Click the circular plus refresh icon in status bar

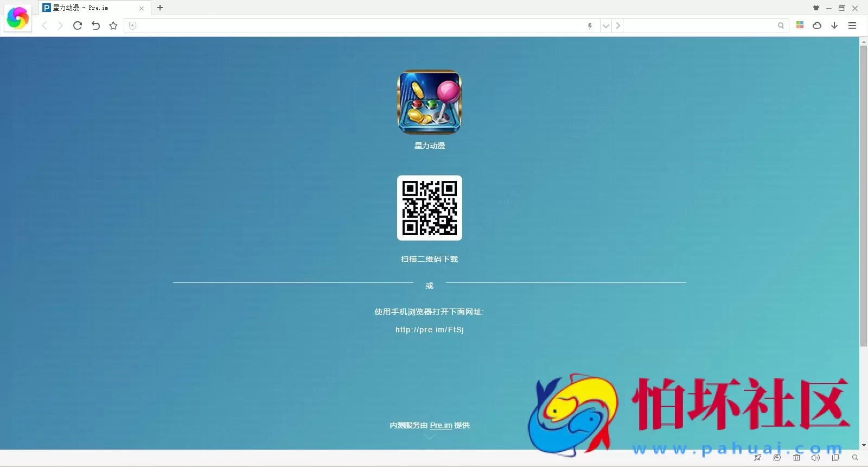(777, 458)
